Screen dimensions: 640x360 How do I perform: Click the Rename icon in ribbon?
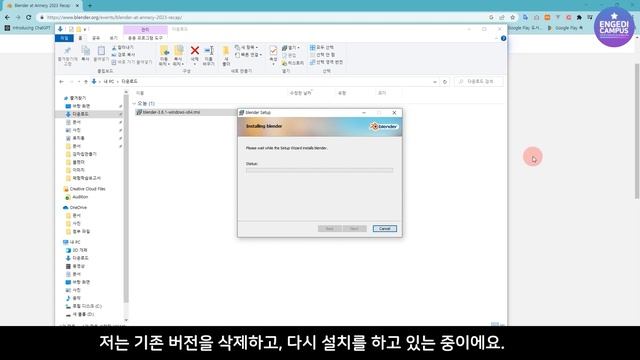(x=209, y=51)
